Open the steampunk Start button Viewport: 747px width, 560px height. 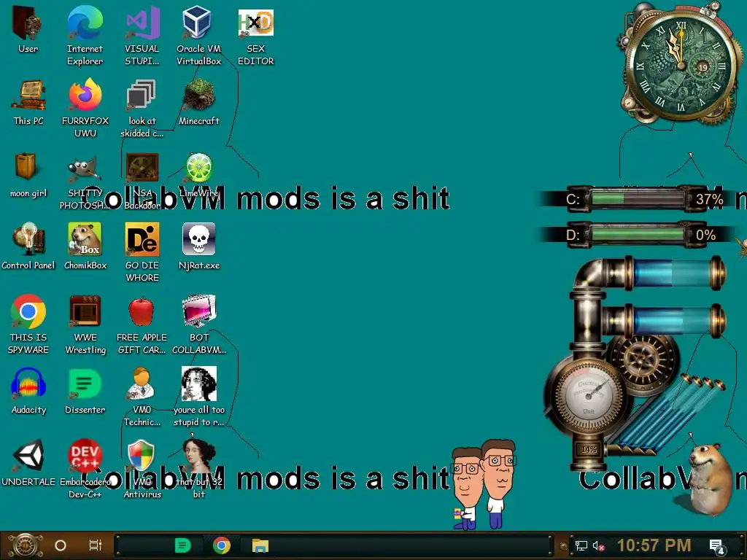click(x=25, y=545)
